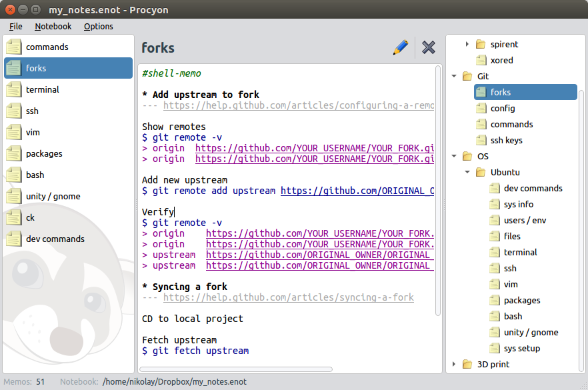This screenshot has height=390, width=588.
Task: Select unity / gnome in left list
Action: click(x=68, y=196)
